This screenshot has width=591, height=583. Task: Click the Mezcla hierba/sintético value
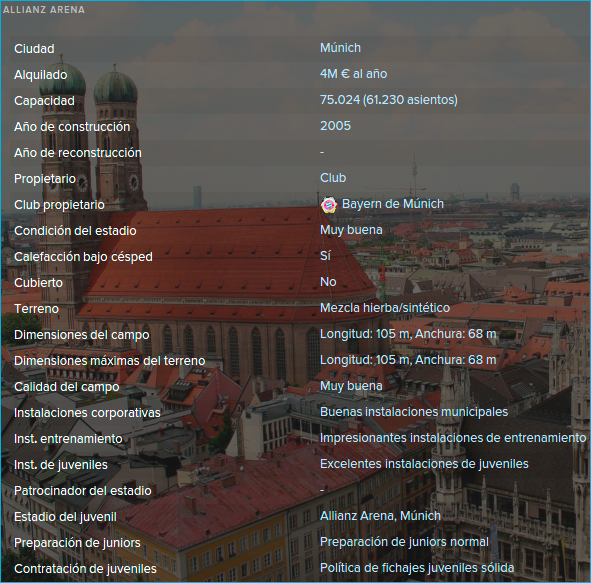pos(385,308)
